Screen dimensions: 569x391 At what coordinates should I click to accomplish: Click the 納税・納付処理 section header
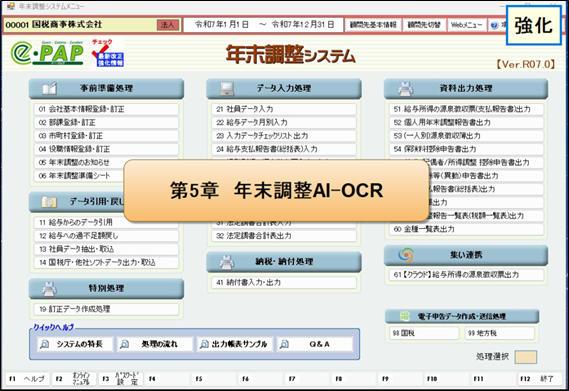pos(284,262)
